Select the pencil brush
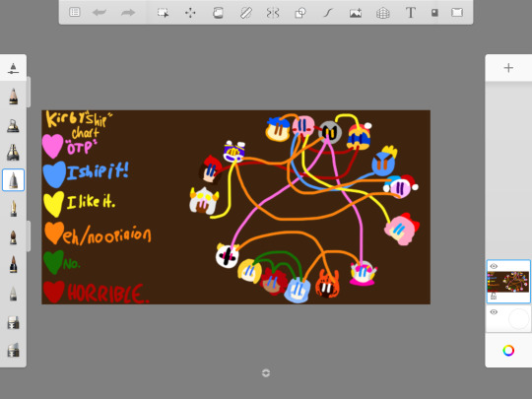The height and width of the screenshot is (399, 532). [x=13, y=96]
